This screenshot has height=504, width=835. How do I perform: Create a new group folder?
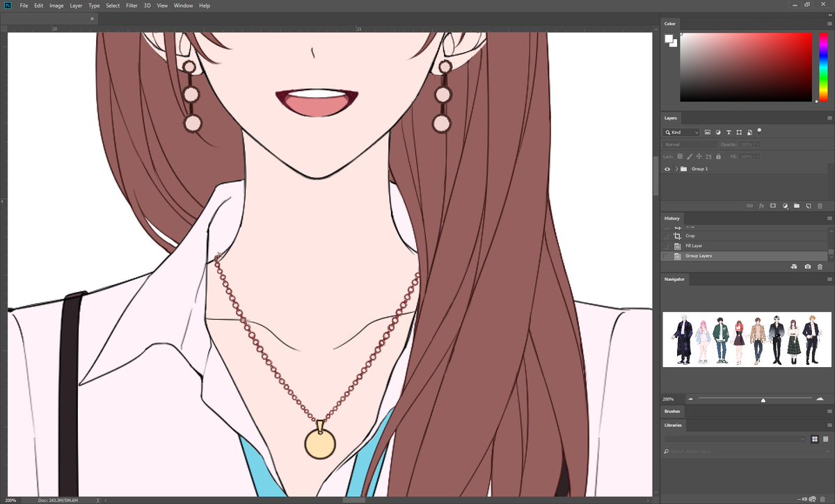[x=797, y=206]
